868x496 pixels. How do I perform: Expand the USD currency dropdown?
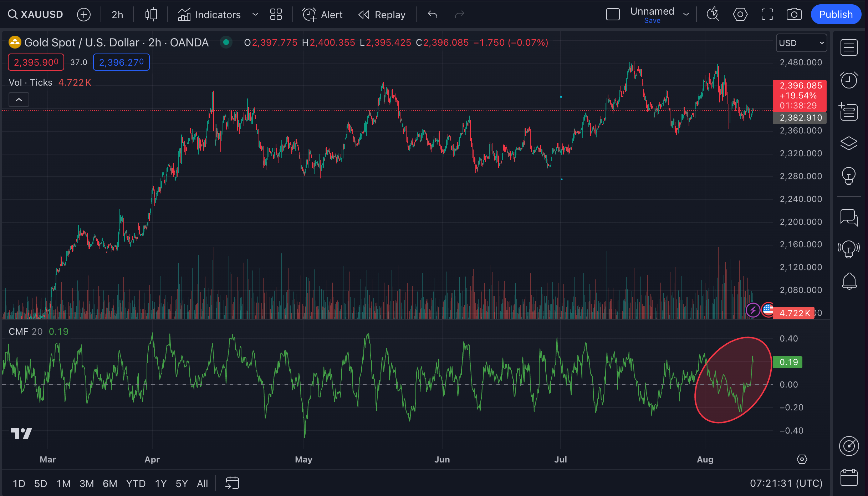pyautogui.click(x=801, y=43)
